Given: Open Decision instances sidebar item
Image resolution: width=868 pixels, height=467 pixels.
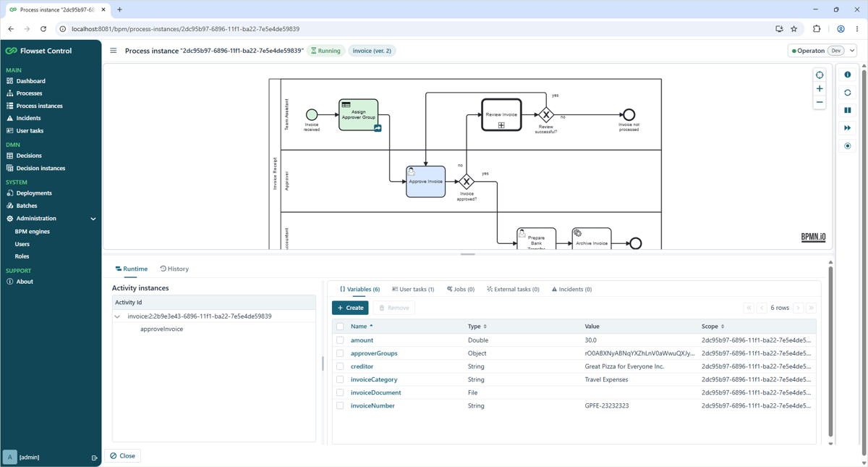Looking at the screenshot, I should pyautogui.click(x=41, y=168).
